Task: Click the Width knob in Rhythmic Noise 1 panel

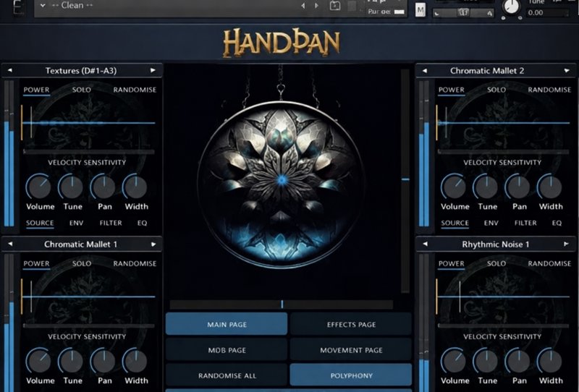Action: click(550, 361)
